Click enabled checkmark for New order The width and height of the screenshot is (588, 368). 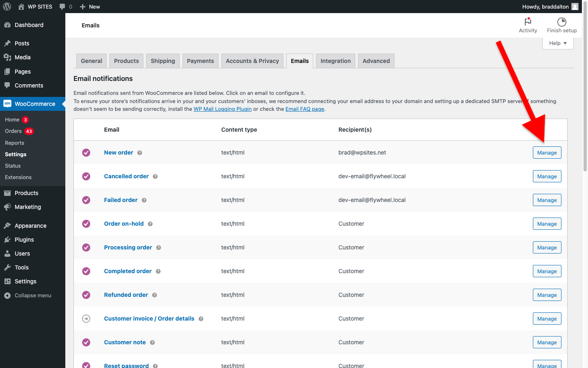(86, 153)
